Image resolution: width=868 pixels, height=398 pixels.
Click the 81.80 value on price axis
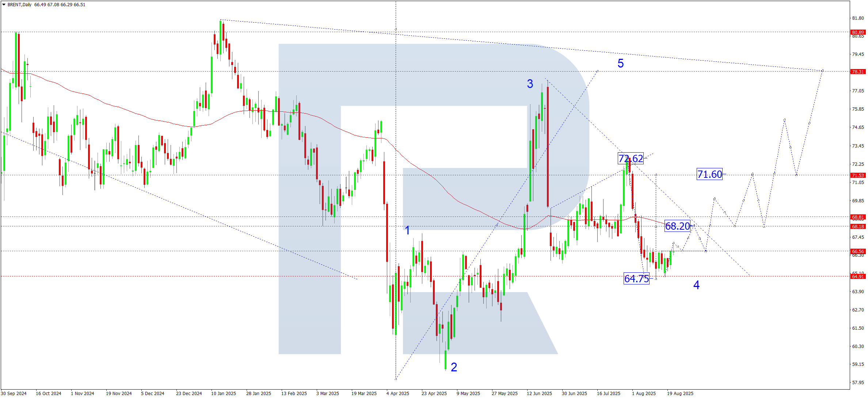858,18
